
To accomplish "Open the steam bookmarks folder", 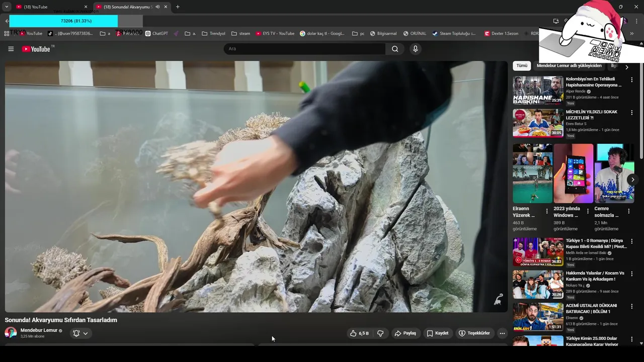I will pyautogui.click(x=240, y=34).
